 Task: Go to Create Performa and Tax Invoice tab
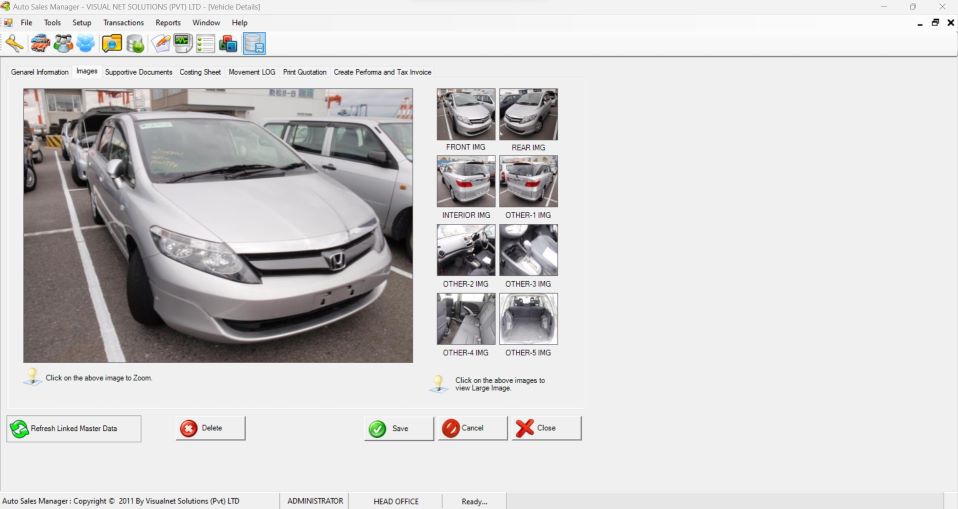[x=382, y=72]
